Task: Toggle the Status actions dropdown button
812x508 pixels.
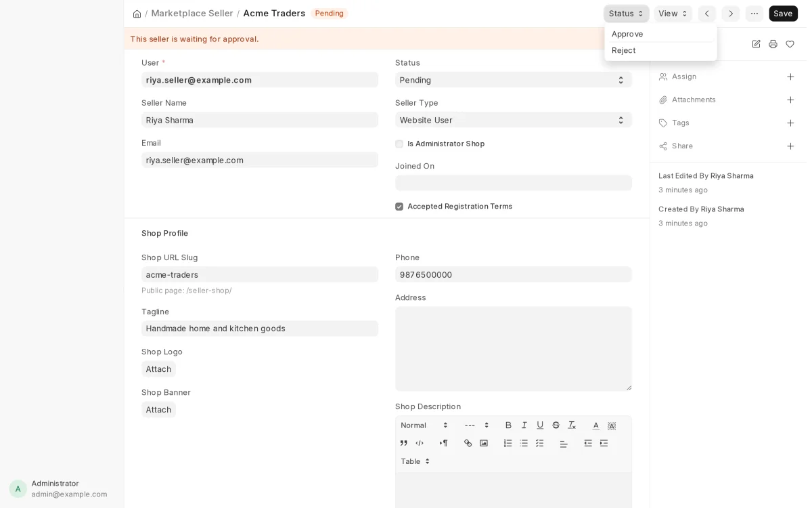Action: pyautogui.click(x=626, y=14)
